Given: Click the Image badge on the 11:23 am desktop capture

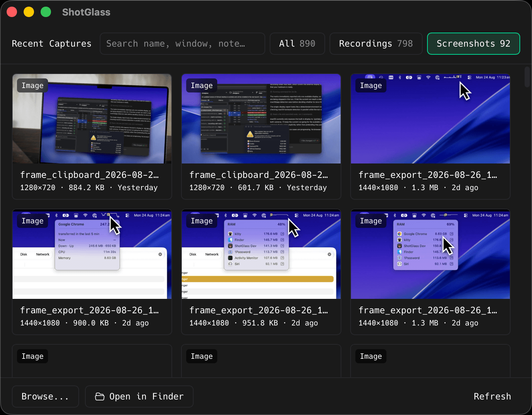Looking at the screenshot, I should (371, 85).
